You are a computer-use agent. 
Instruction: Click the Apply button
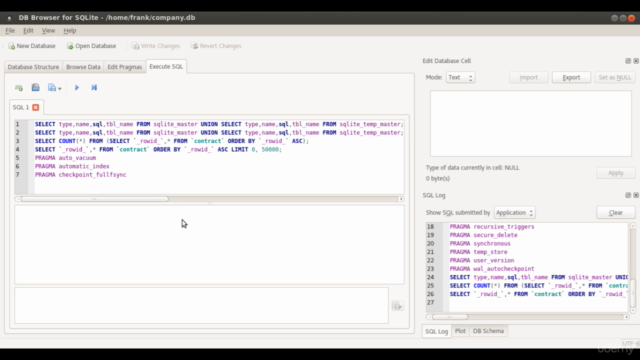click(x=616, y=173)
